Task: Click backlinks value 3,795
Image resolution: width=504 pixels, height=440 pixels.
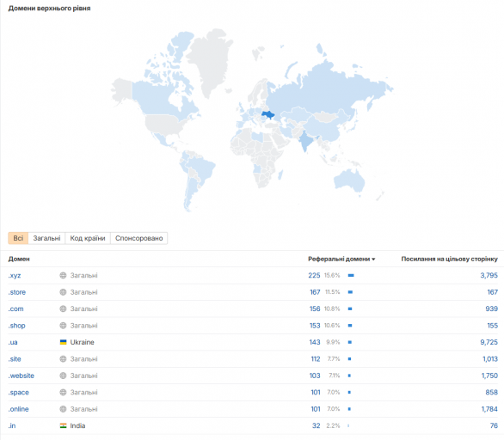Action: 489,276
